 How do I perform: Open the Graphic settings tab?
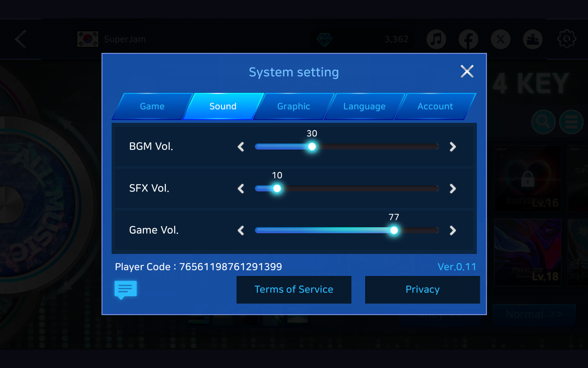coord(294,106)
